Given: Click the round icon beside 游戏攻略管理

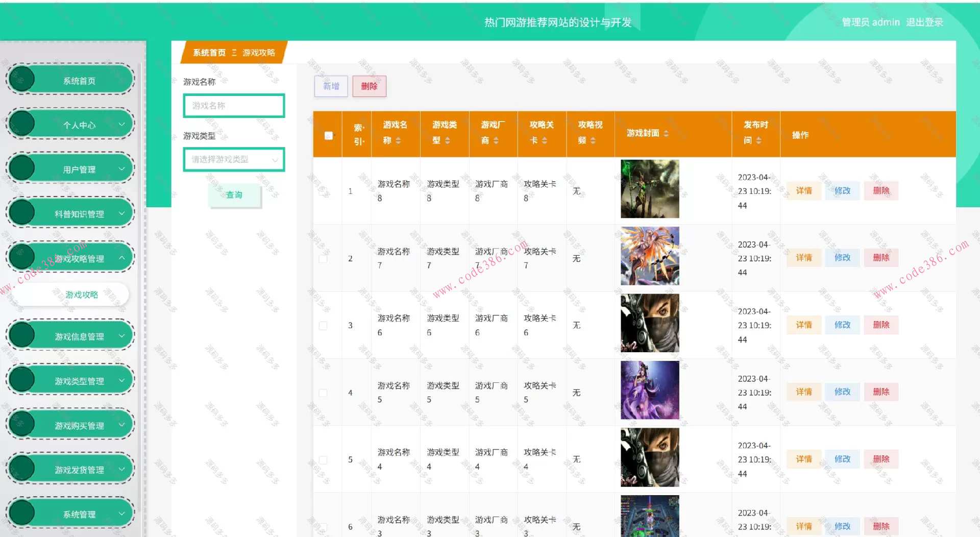Looking at the screenshot, I should tap(22, 257).
